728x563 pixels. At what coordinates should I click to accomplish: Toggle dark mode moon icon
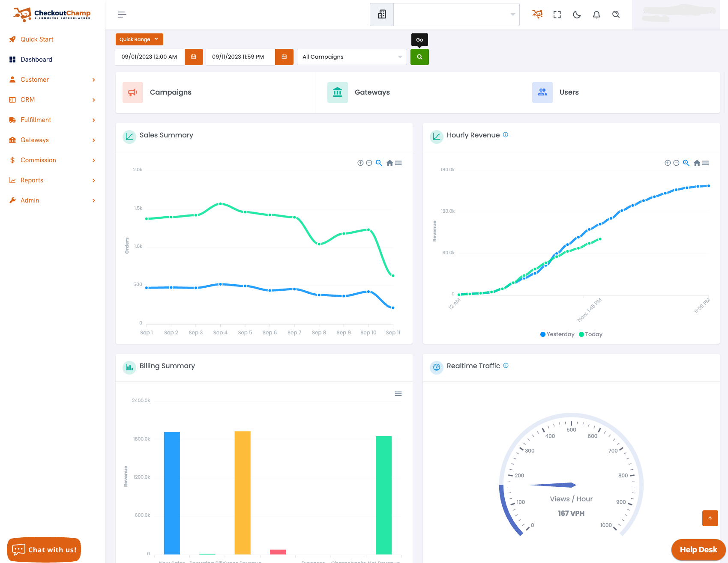(577, 15)
